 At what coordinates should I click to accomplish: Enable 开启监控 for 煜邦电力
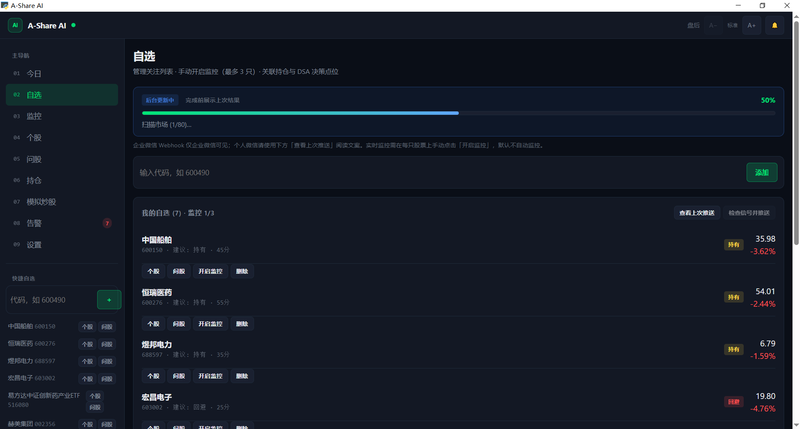pyautogui.click(x=210, y=376)
